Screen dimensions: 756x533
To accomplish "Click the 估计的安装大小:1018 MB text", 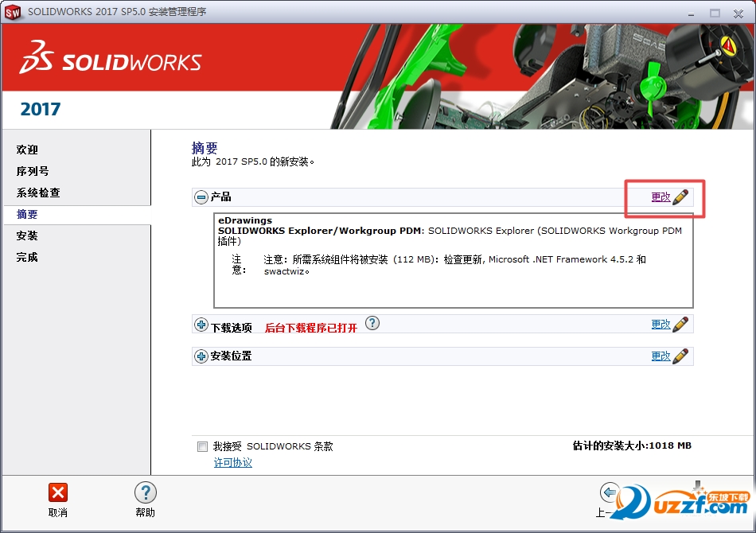I will (x=632, y=445).
